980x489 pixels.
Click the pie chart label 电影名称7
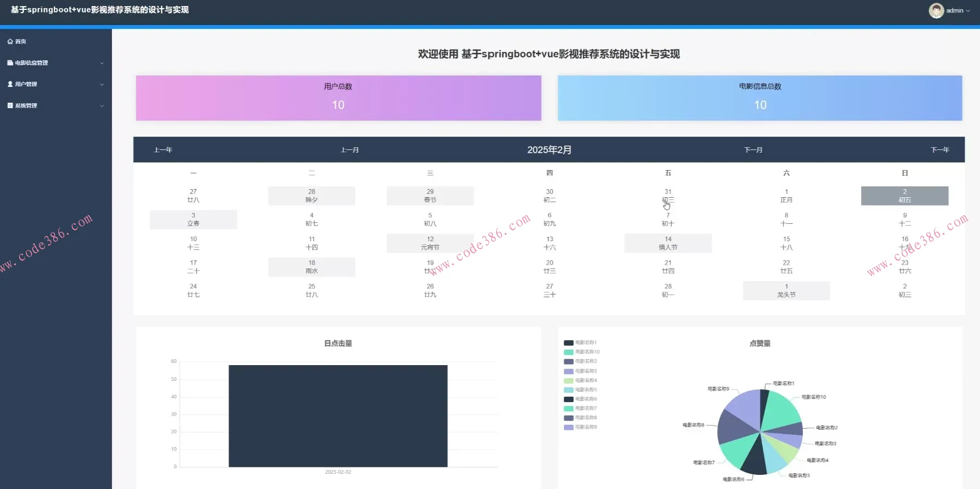(704, 463)
